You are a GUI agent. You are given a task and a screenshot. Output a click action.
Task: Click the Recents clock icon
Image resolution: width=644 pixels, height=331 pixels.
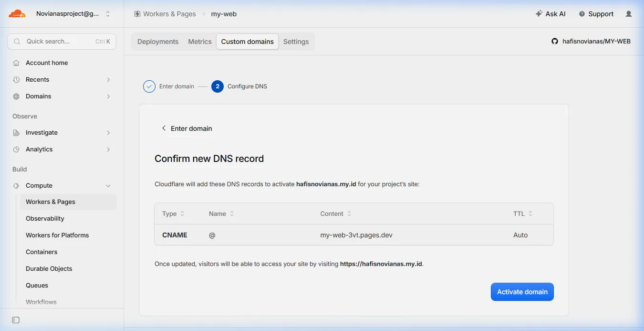pyautogui.click(x=16, y=79)
